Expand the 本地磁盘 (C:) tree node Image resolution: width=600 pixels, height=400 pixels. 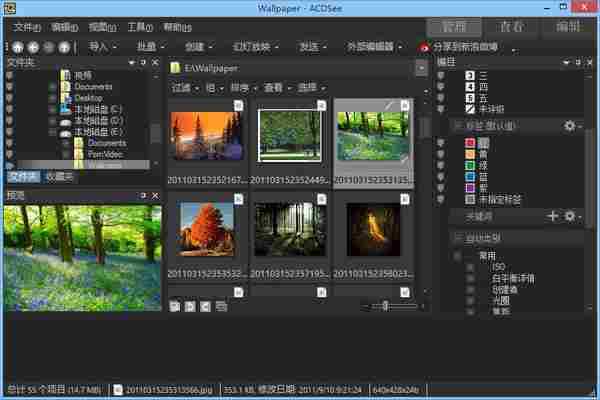[x=52, y=109]
